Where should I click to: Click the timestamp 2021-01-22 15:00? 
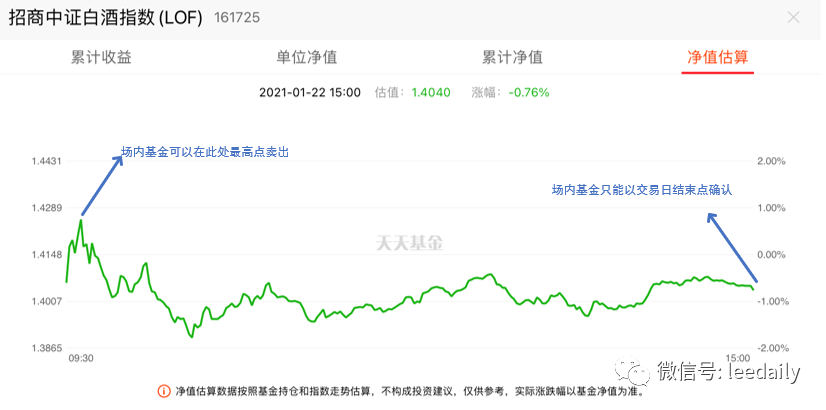[x=310, y=93]
